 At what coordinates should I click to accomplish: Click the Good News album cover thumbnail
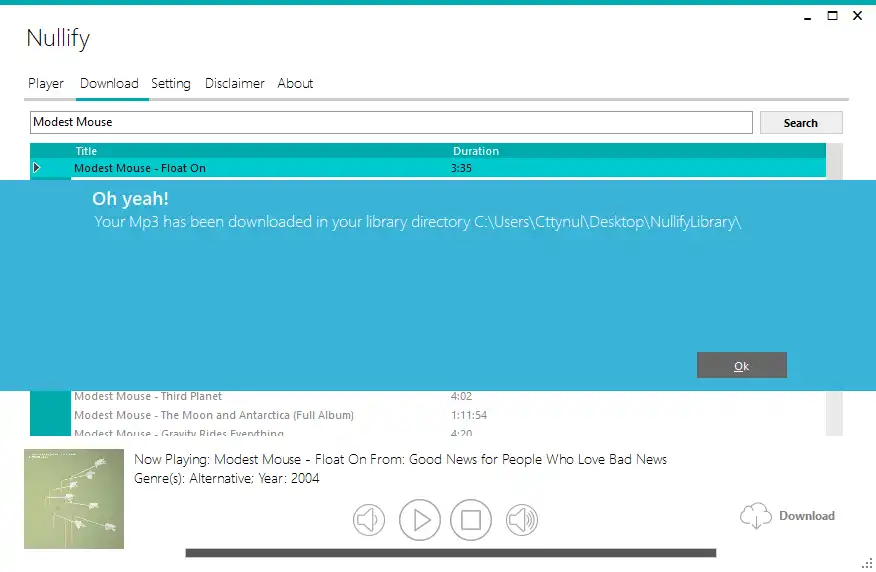(x=74, y=499)
